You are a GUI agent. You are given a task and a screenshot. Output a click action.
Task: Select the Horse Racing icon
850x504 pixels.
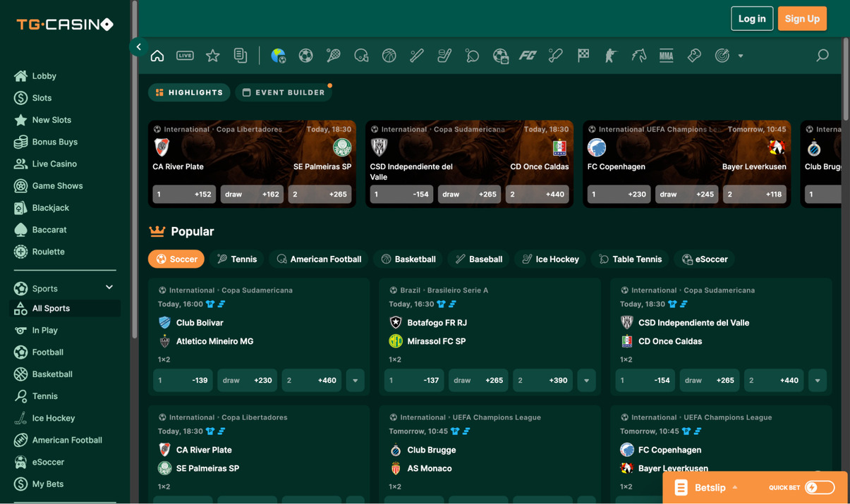pos(638,56)
